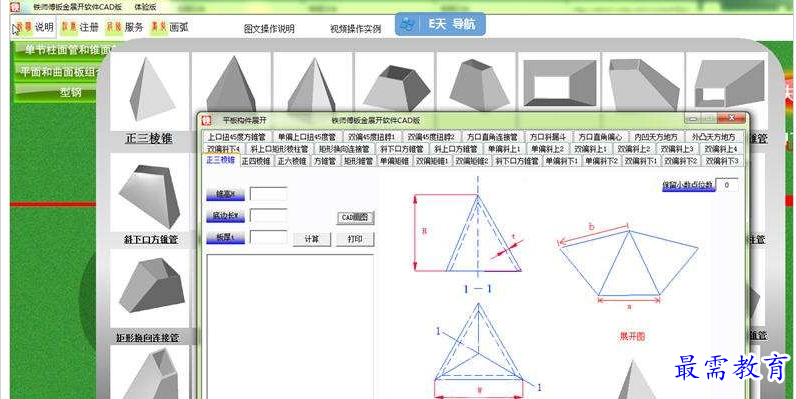Switch to the 斜上口方锥管 tab
The width and height of the screenshot is (796, 399).
(x=455, y=149)
